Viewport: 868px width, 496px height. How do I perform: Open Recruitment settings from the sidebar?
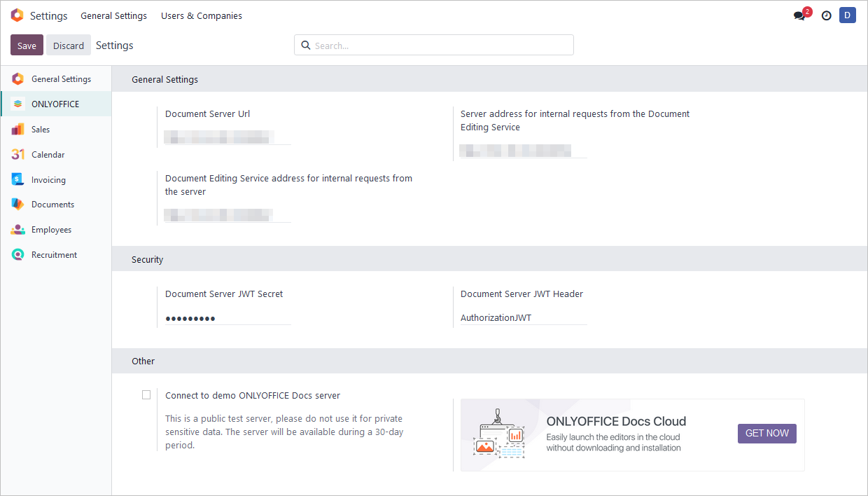[x=17, y=254]
